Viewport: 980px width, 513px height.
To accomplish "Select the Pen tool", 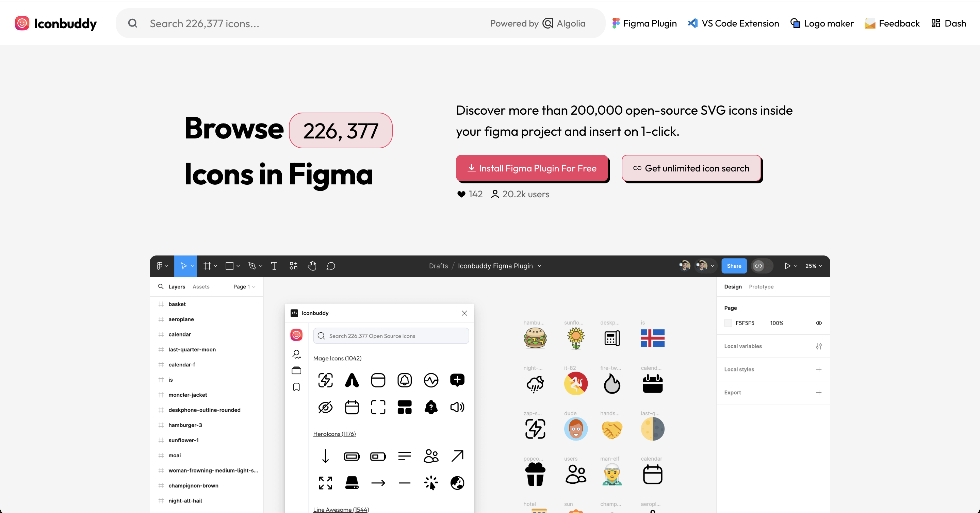I will point(252,266).
